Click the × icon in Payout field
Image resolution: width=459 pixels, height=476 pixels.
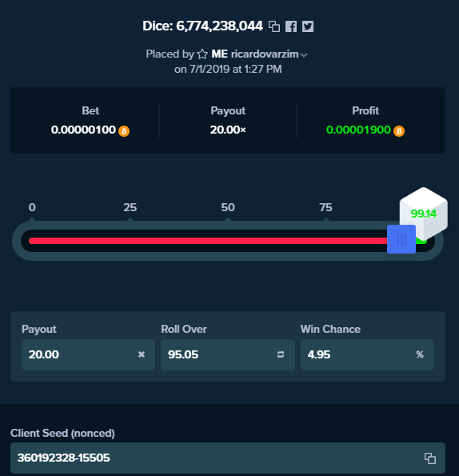[142, 354]
